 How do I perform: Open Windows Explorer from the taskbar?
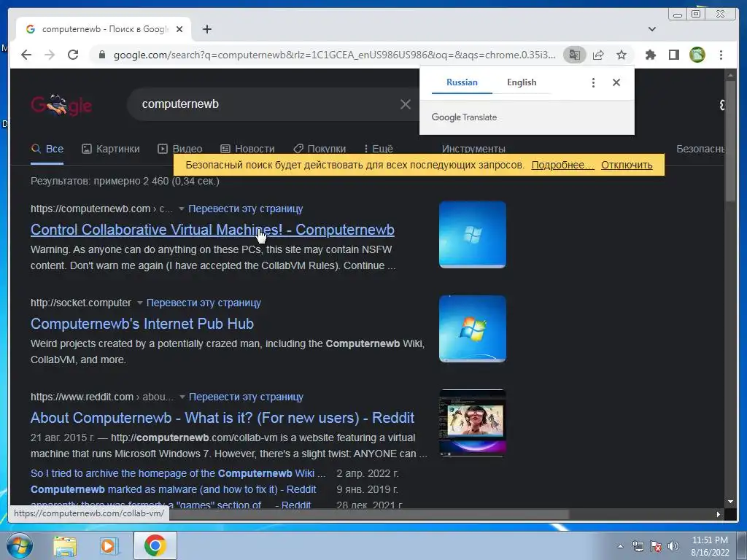(x=65, y=546)
